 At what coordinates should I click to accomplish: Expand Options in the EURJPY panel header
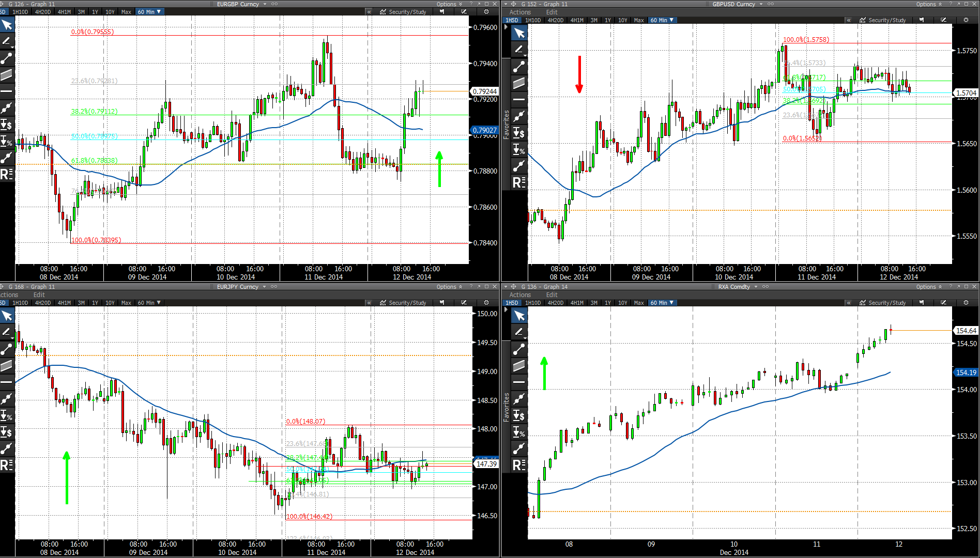(x=449, y=287)
